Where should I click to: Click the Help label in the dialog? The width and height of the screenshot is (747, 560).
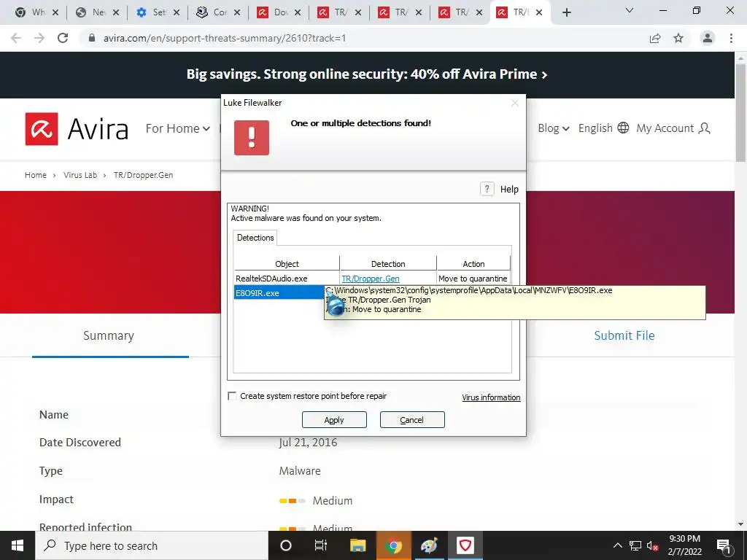(x=509, y=190)
